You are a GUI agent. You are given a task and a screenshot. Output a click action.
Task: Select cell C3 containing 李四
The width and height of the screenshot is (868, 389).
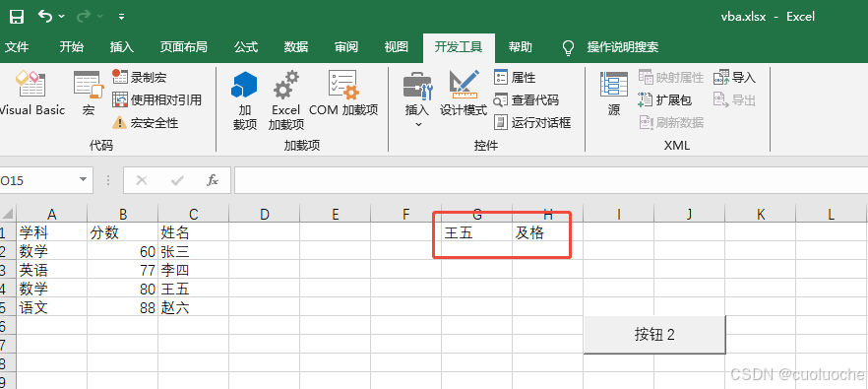[x=194, y=270]
